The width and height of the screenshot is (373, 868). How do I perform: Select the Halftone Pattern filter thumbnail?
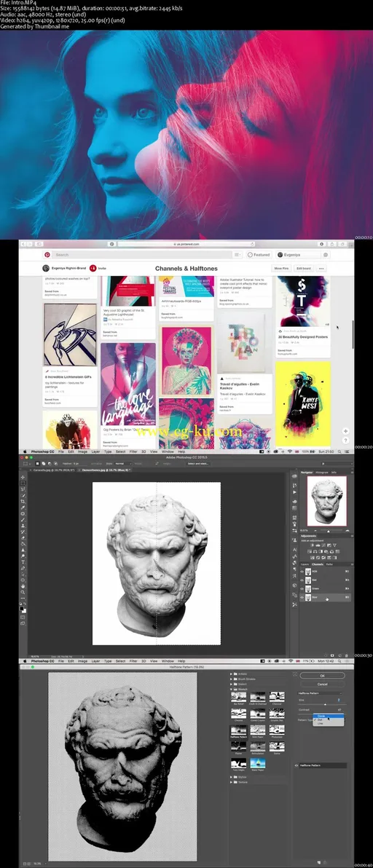click(238, 730)
